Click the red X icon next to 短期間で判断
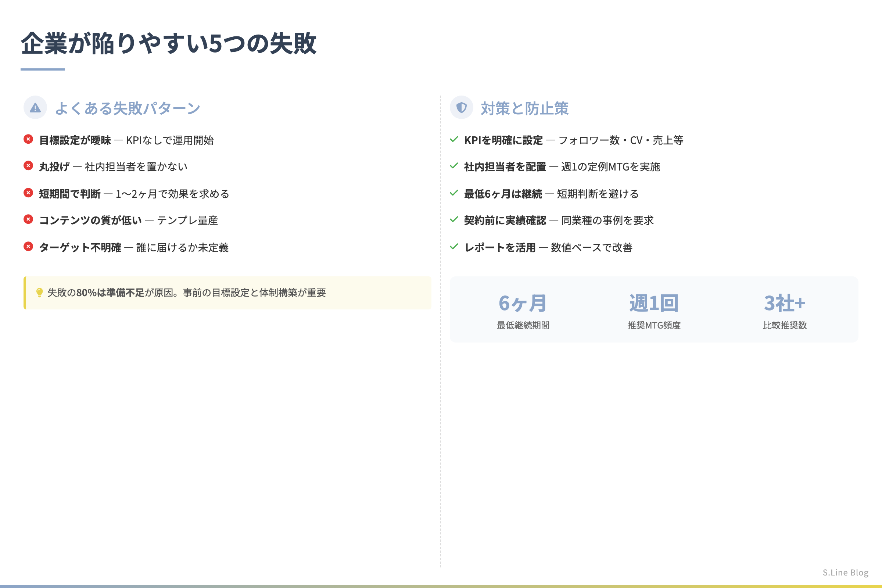This screenshot has height=588, width=882. point(28,193)
